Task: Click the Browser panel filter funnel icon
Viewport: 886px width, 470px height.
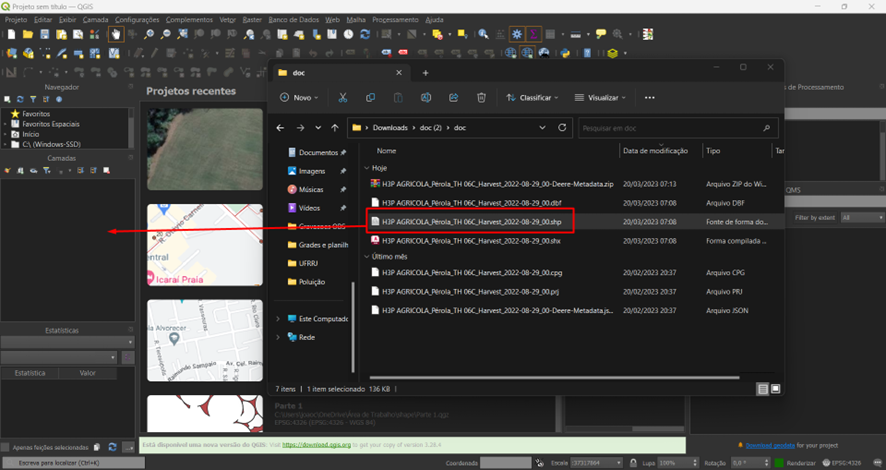Action: [33, 99]
